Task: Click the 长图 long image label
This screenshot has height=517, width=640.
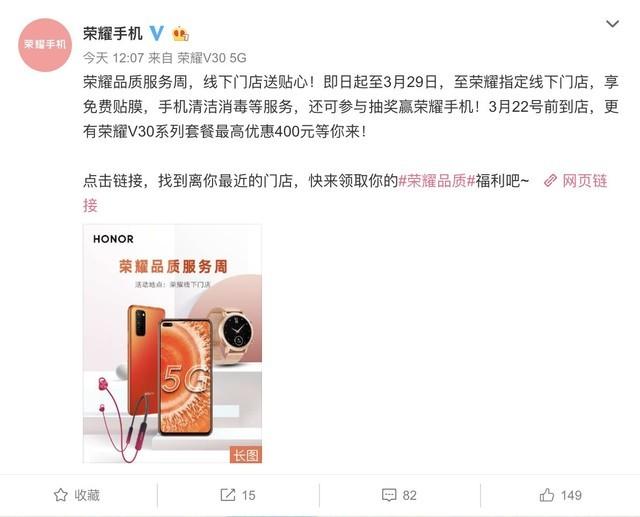Action: 246,455
